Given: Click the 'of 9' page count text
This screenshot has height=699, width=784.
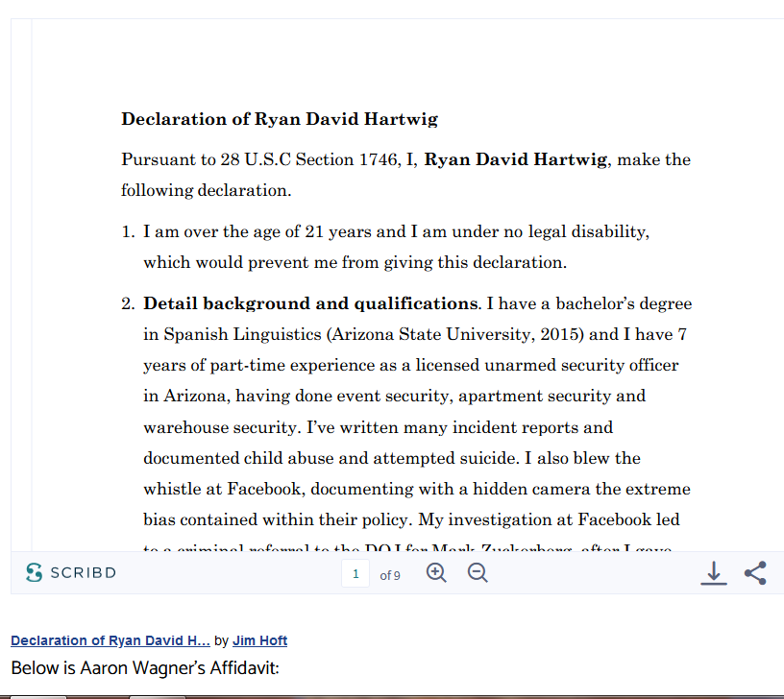Looking at the screenshot, I should [x=390, y=575].
